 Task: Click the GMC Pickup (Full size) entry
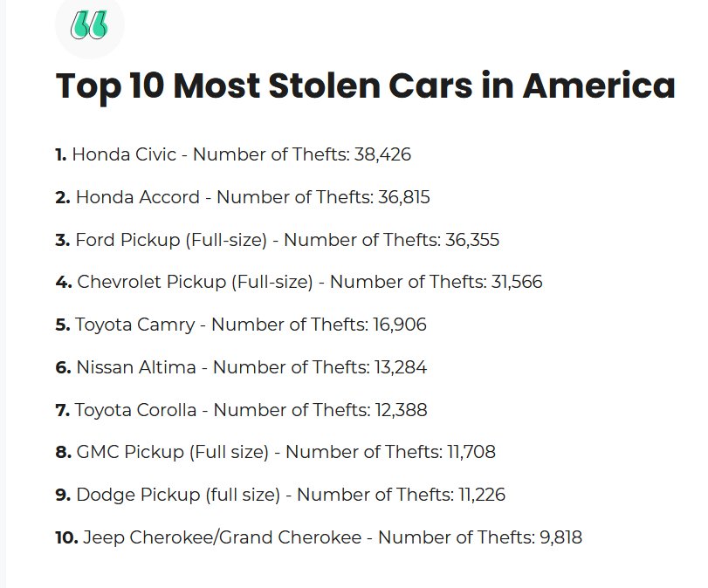coord(276,452)
